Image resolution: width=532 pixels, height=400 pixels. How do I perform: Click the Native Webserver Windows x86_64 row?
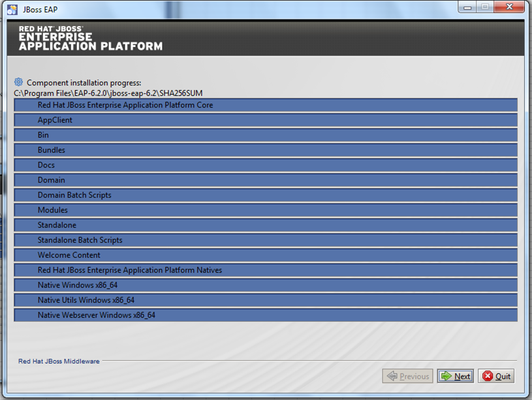(x=266, y=315)
